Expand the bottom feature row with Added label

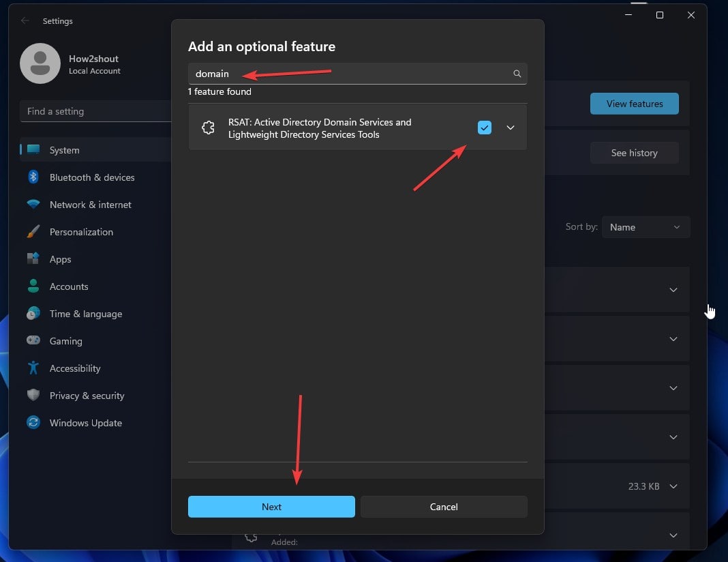(x=673, y=535)
